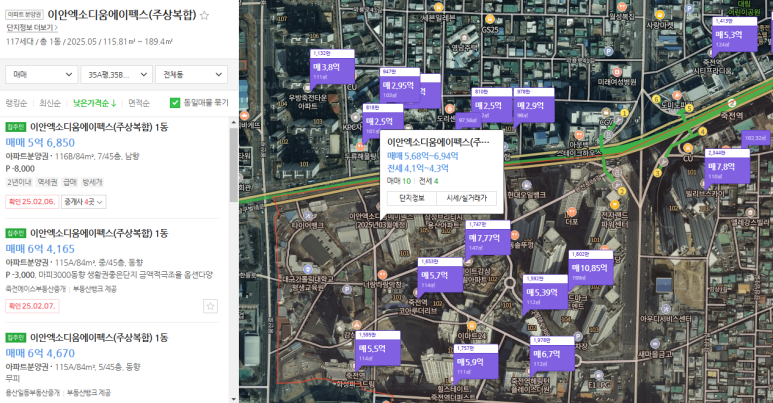Click subway exit 3 marker
Viewport: 773px width, 403px height.
click(657, 173)
